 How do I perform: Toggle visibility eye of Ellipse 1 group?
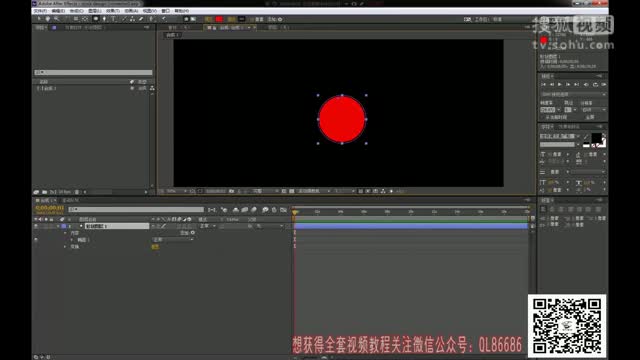36,240
